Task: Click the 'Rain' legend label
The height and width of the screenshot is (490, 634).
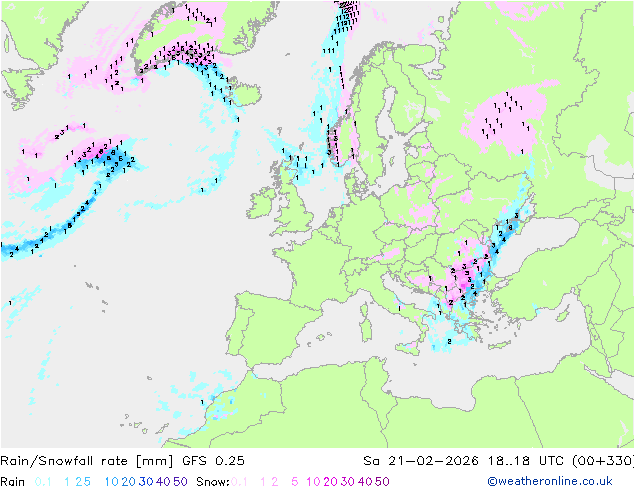Action: tap(13, 482)
